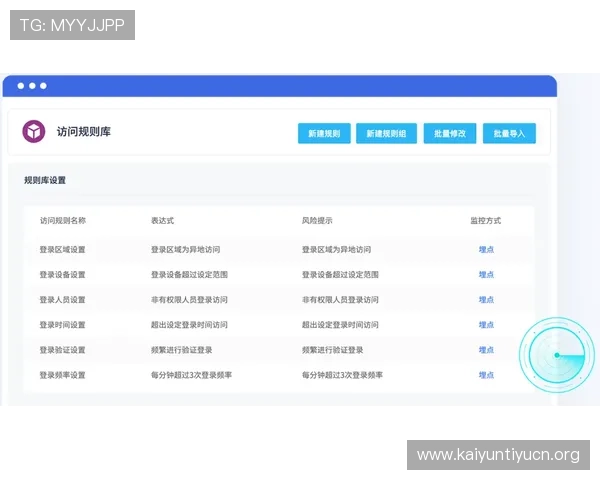Select the 登录区域设置 rule name
This screenshot has width=600, height=480.
point(62,250)
